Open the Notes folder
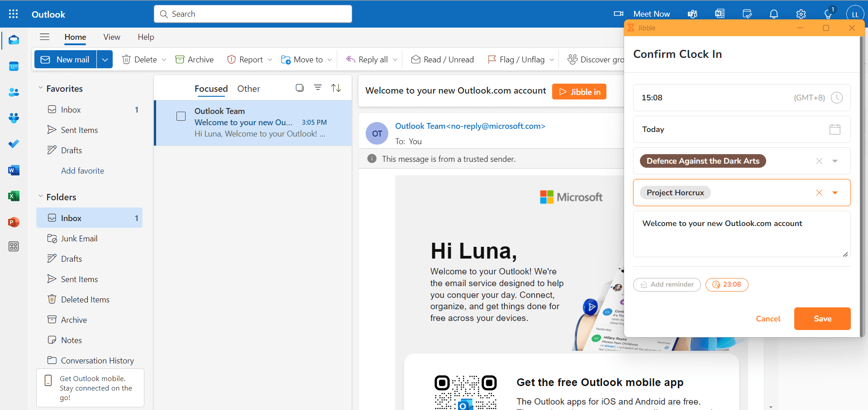This screenshot has width=868, height=410. coord(90,340)
